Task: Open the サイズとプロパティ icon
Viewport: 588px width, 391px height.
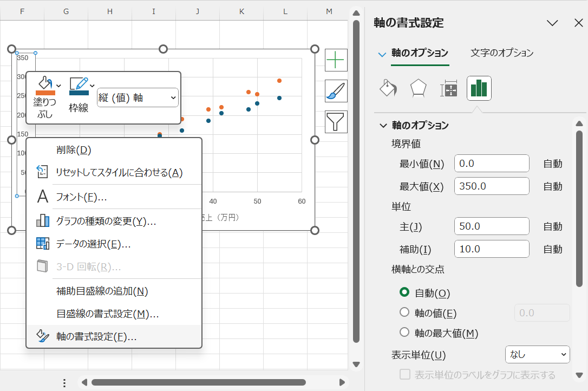Action: 448,88
